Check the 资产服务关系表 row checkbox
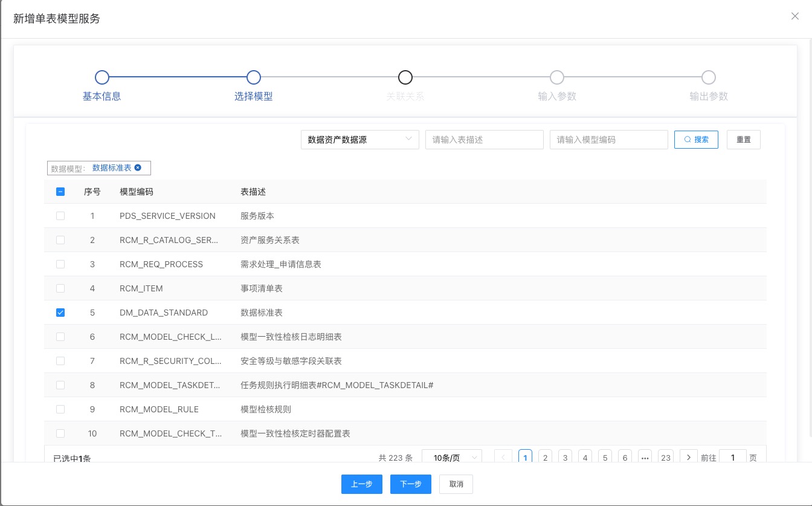Screen dimensions: 812x506 pyautogui.click(x=60, y=240)
